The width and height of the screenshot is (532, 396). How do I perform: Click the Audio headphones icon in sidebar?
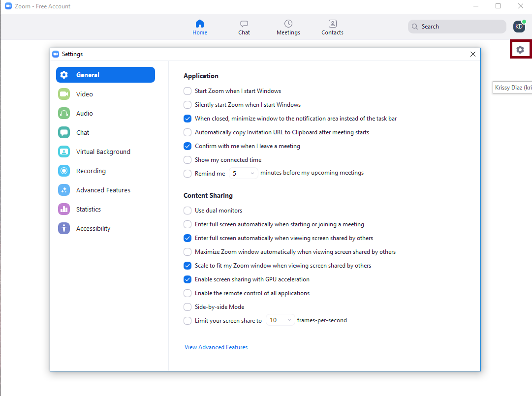[64, 113]
